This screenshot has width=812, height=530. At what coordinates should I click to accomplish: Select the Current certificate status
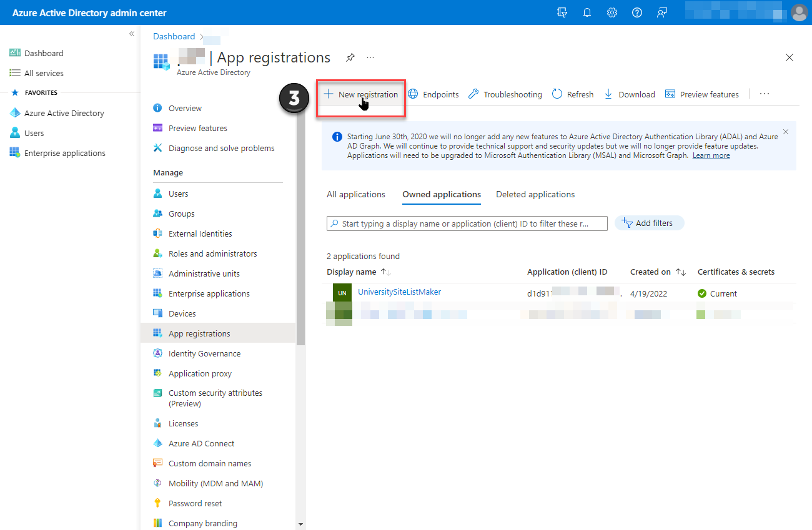[717, 293]
